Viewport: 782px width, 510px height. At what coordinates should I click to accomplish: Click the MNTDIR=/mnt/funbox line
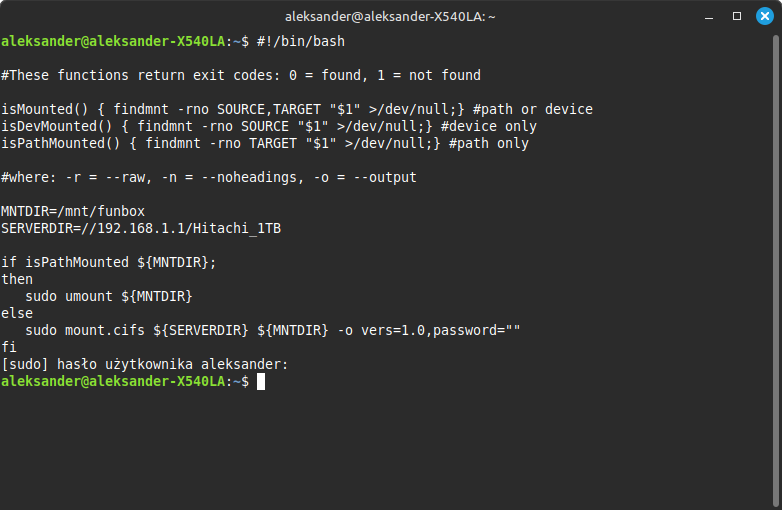click(73, 212)
